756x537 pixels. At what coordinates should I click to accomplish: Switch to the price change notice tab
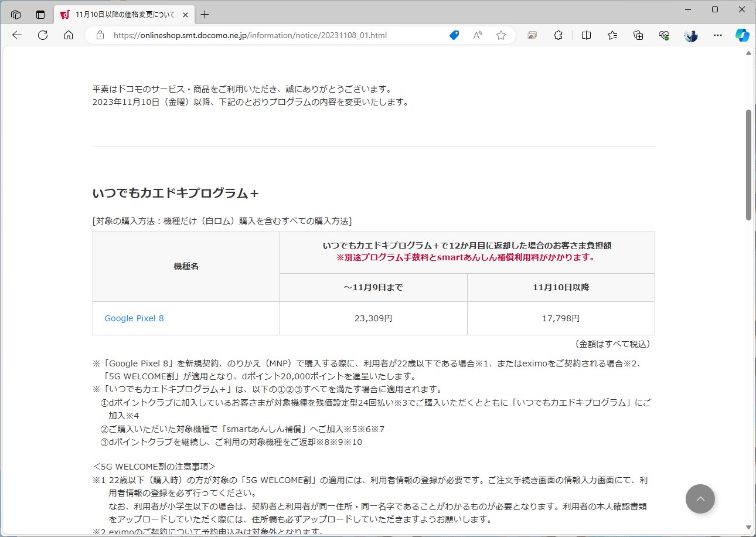click(x=117, y=14)
